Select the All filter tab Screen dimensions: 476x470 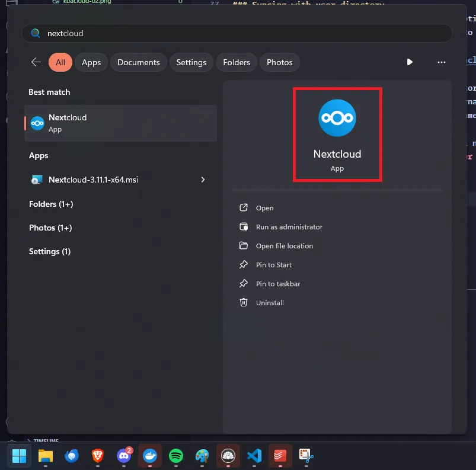pyautogui.click(x=60, y=62)
